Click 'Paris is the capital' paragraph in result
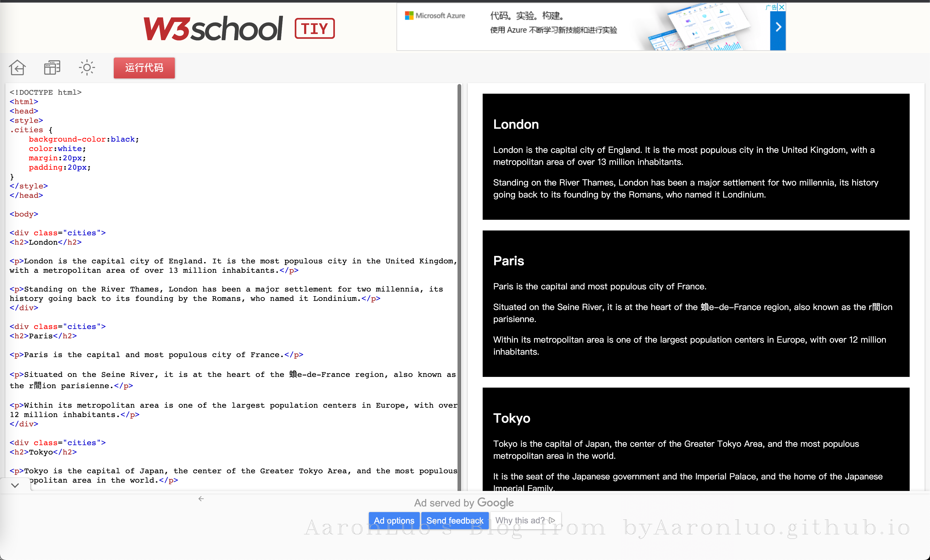The width and height of the screenshot is (930, 560). pos(599,287)
